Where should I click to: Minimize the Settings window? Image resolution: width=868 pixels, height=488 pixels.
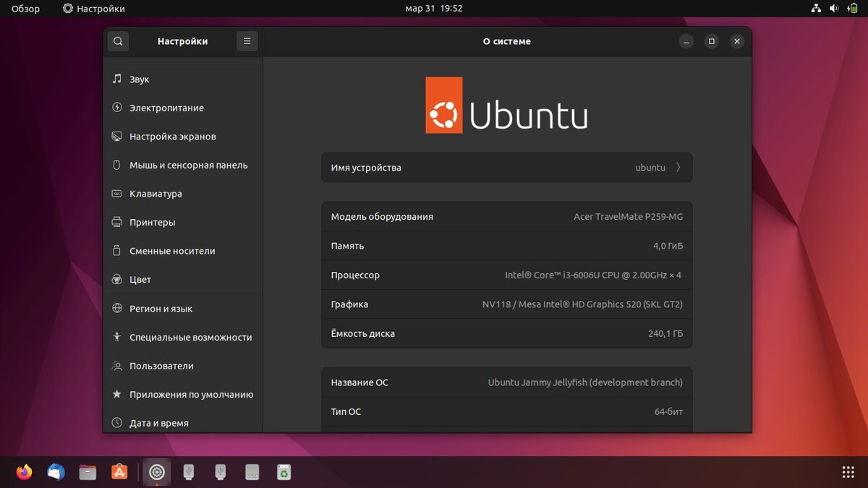(x=686, y=41)
